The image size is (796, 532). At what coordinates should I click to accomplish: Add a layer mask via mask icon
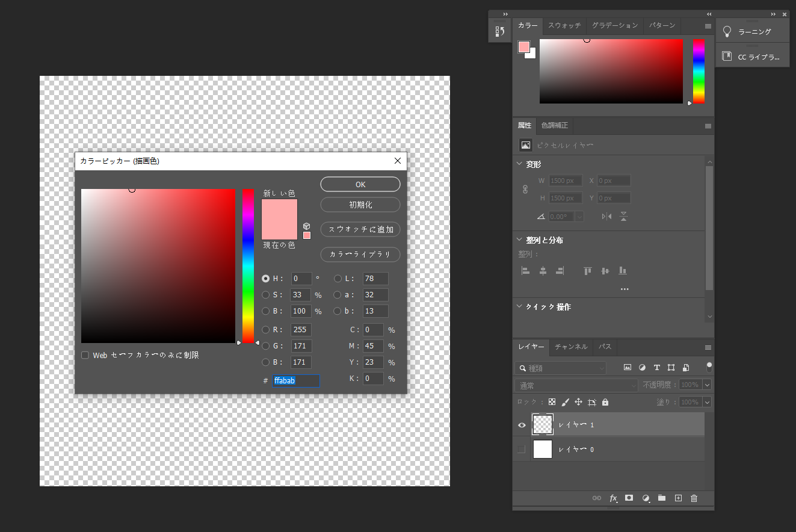click(629, 498)
